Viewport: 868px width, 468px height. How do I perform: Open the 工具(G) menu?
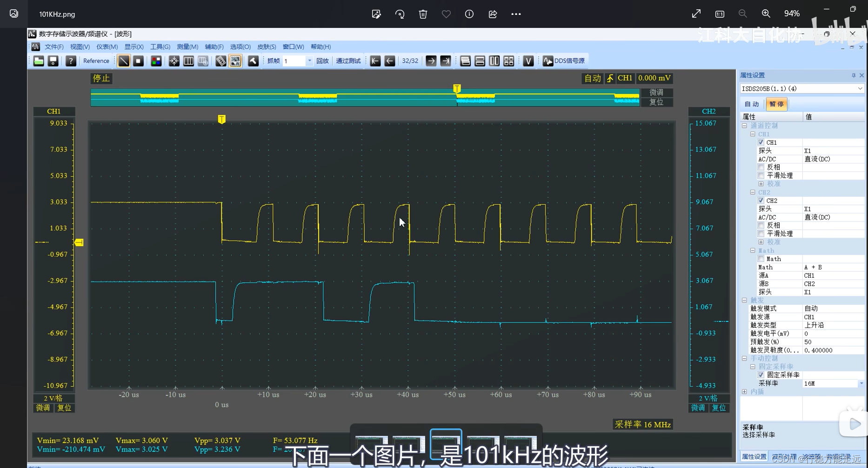[160, 47]
